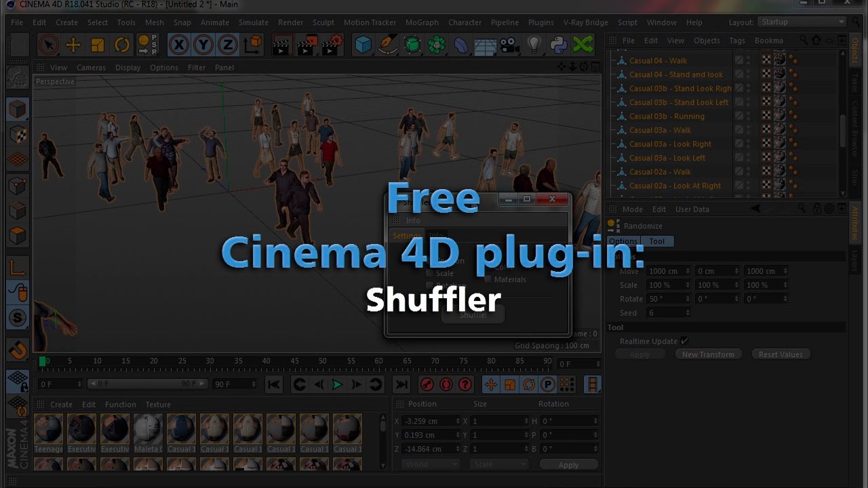This screenshot has width=868, height=488.
Task: Click stepper arrows of Seed field
Action: [x=688, y=312]
